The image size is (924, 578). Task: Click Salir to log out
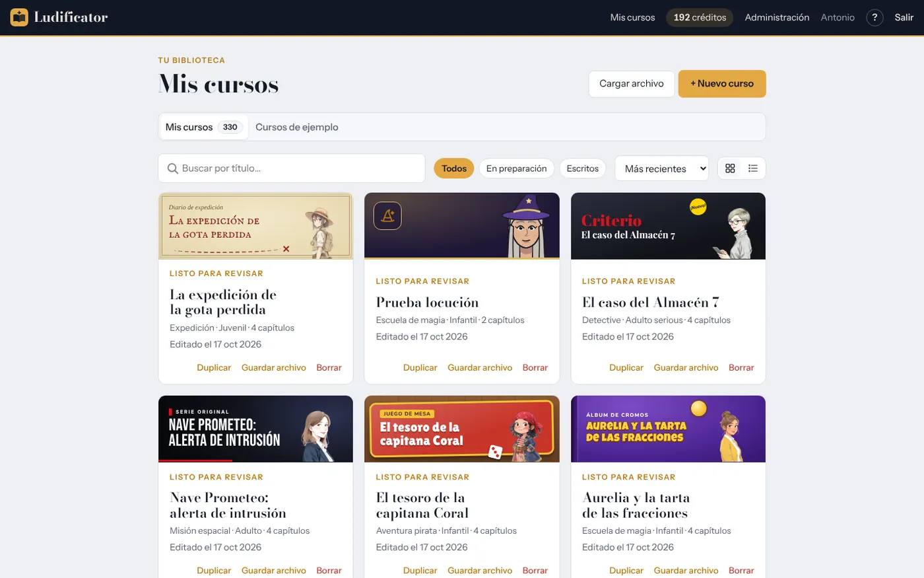pos(904,17)
